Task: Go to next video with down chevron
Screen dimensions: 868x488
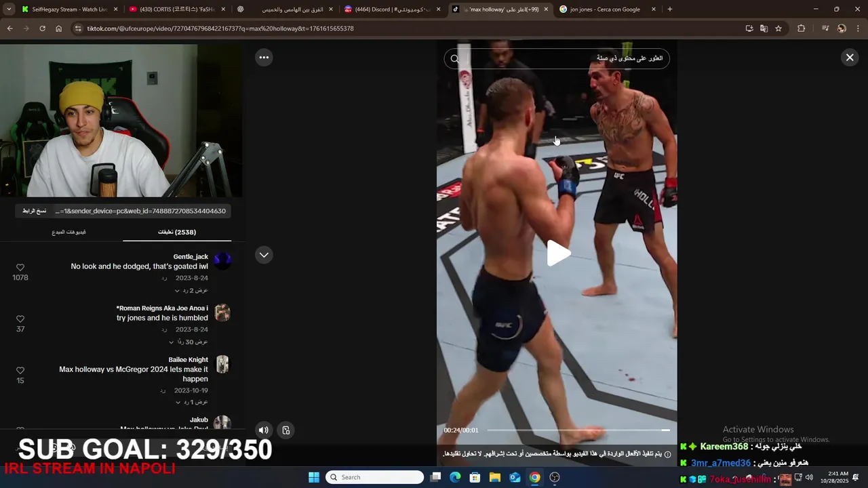Action: (x=264, y=255)
